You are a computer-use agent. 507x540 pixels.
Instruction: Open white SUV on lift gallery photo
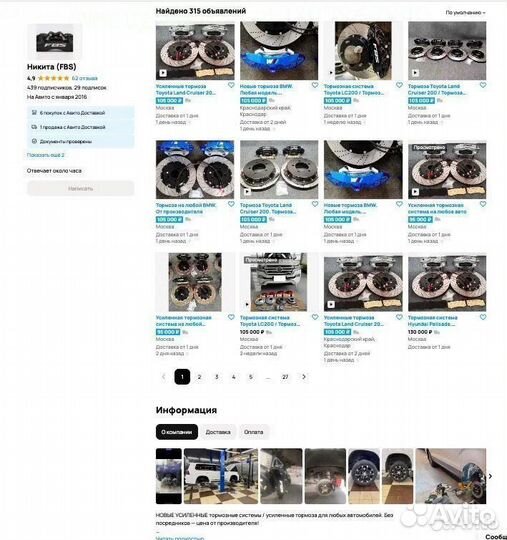point(221,476)
